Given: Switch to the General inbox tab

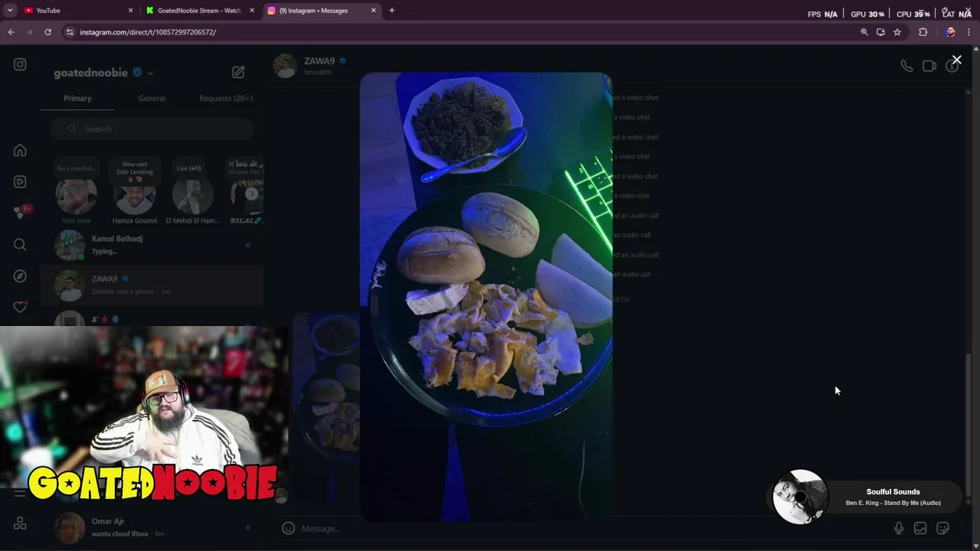Looking at the screenshot, I should (152, 98).
